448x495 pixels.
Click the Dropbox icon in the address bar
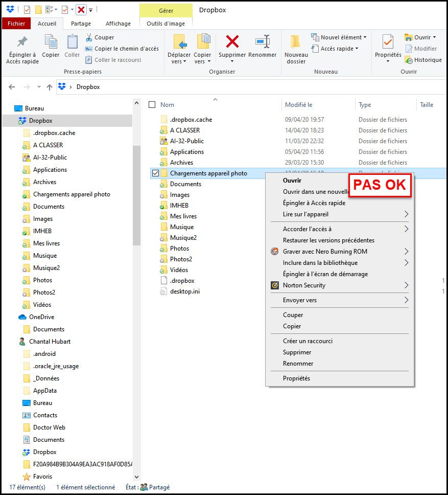coord(62,86)
